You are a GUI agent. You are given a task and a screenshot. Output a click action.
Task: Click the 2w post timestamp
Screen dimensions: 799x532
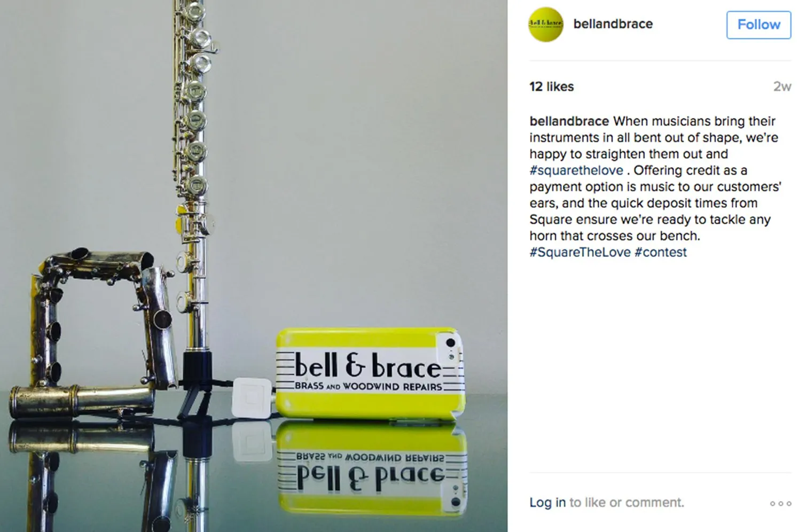click(x=782, y=87)
